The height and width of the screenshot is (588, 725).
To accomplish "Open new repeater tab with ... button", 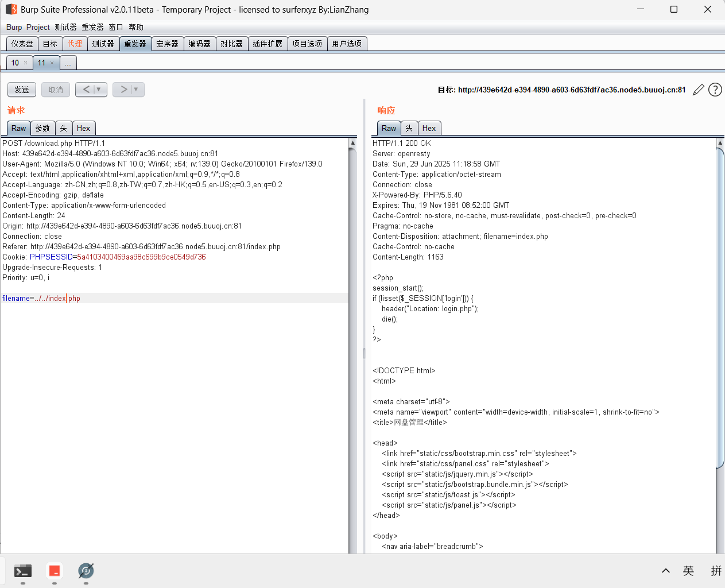I will point(68,63).
